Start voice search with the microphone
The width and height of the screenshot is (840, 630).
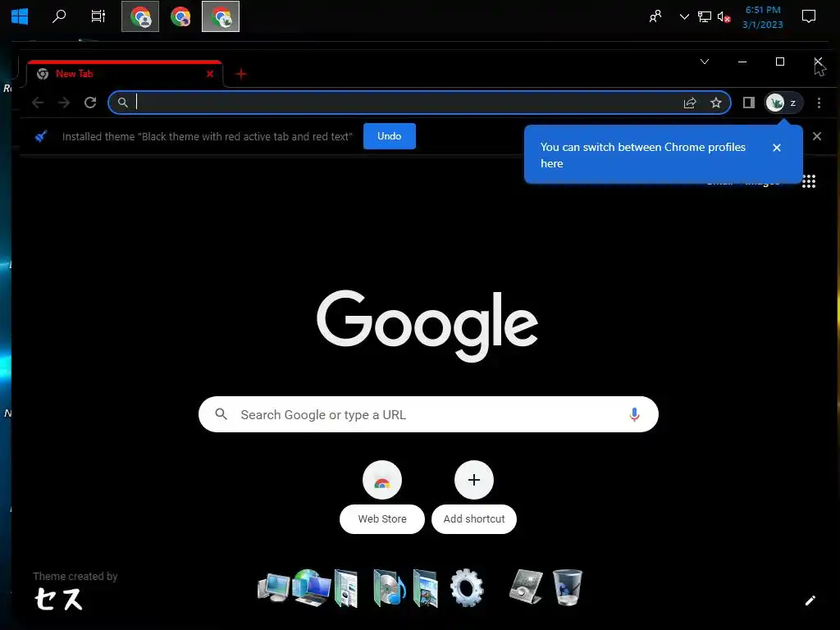634,414
